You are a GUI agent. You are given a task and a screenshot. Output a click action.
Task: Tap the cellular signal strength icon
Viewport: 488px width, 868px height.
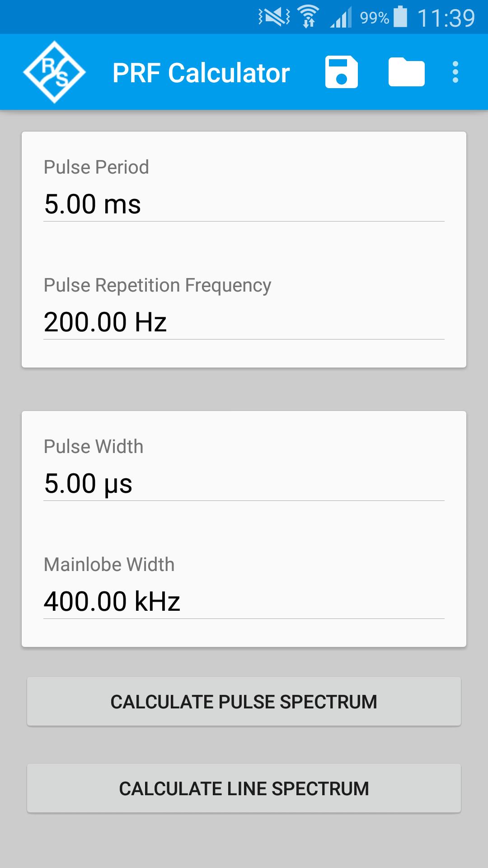coord(341,18)
